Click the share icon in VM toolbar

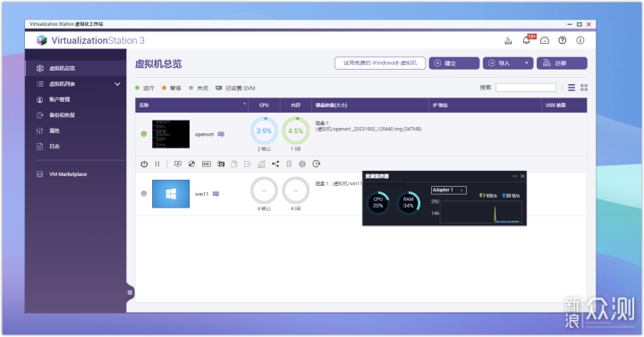(275, 164)
